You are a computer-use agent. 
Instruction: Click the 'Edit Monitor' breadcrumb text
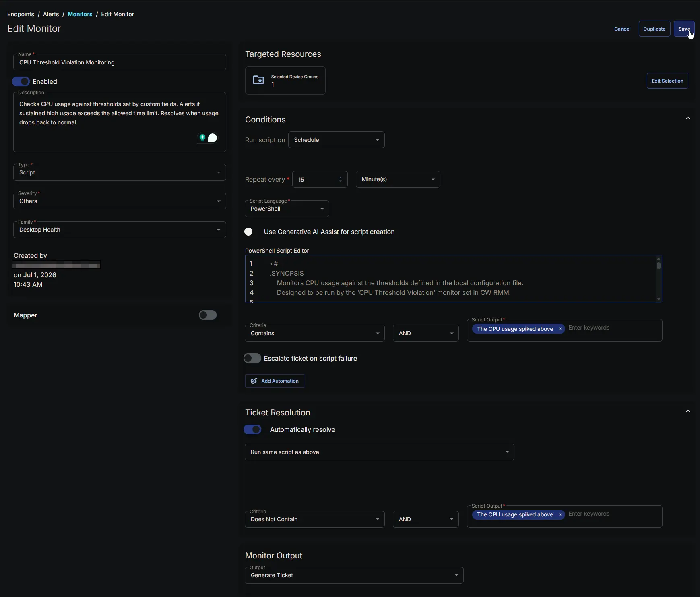[118, 14]
